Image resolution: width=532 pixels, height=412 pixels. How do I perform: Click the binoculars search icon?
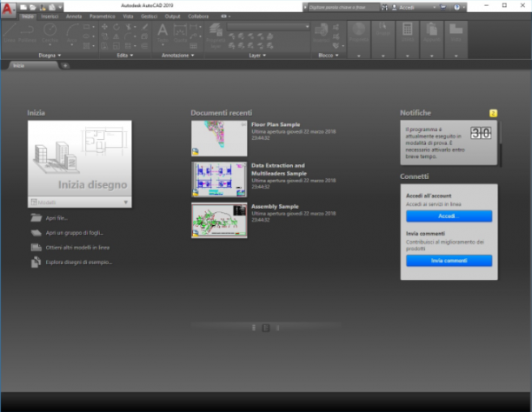click(384, 7)
